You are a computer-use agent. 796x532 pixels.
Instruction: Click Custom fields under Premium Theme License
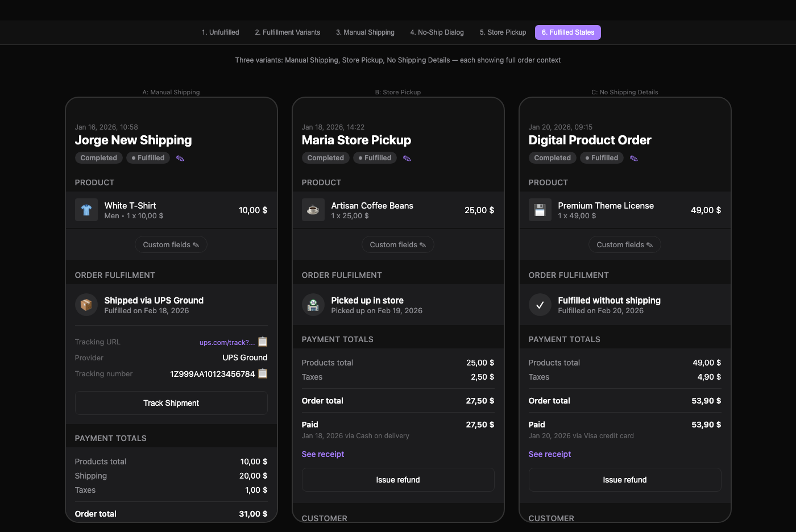coord(625,244)
